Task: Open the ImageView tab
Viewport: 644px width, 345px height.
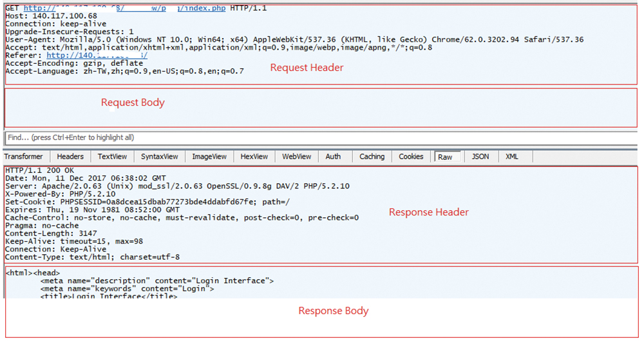Action: [209, 157]
